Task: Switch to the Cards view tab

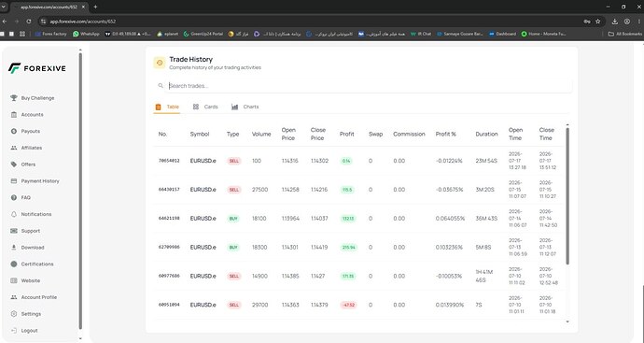Action: [x=205, y=107]
